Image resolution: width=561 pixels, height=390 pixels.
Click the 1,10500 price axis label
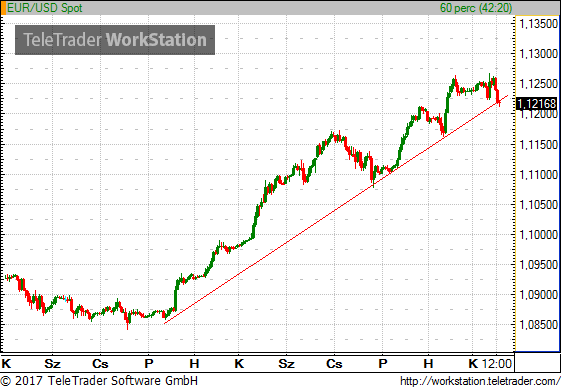pos(538,205)
